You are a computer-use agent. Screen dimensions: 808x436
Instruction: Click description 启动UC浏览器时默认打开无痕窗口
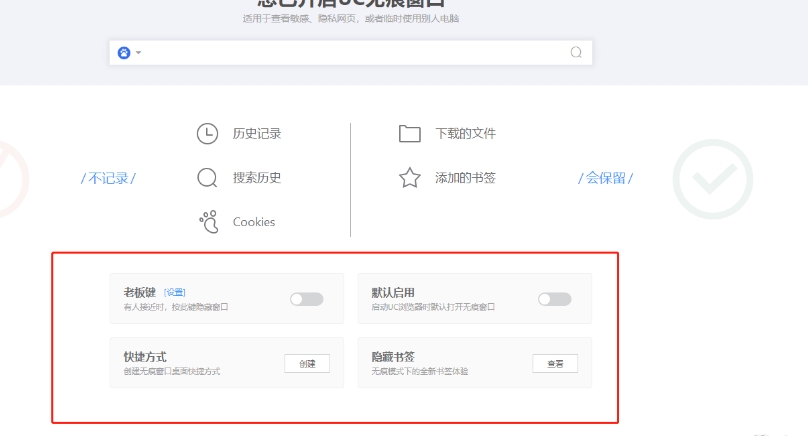point(433,307)
